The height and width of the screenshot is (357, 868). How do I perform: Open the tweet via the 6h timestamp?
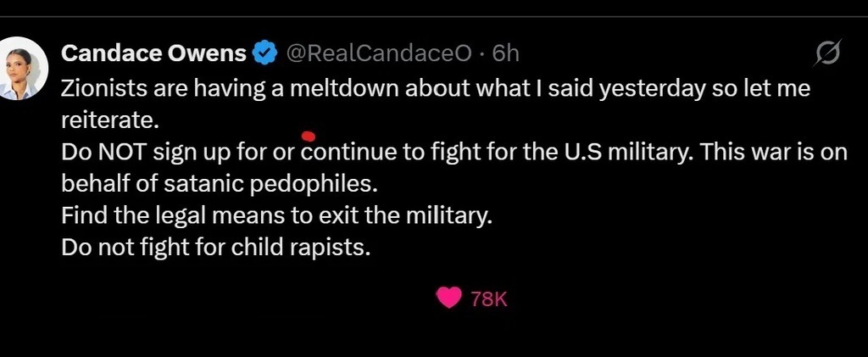pyautogui.click(x=505, y=53)
